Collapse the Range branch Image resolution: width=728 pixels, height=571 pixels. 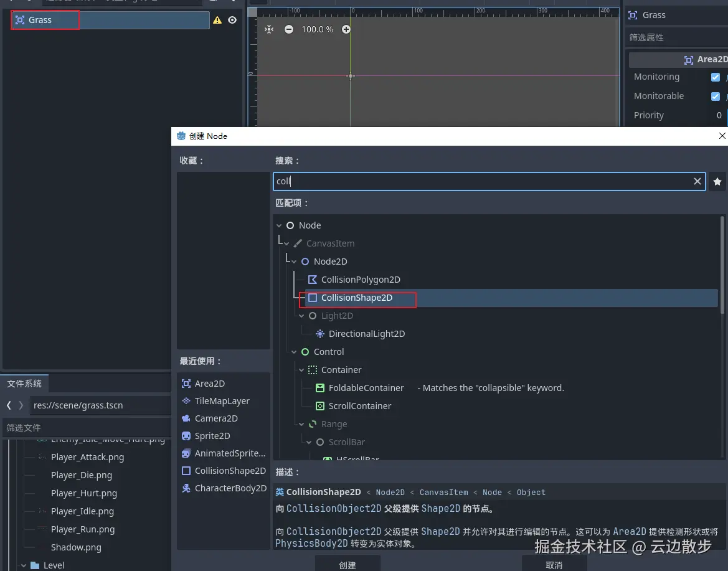[x=301, y=425]
